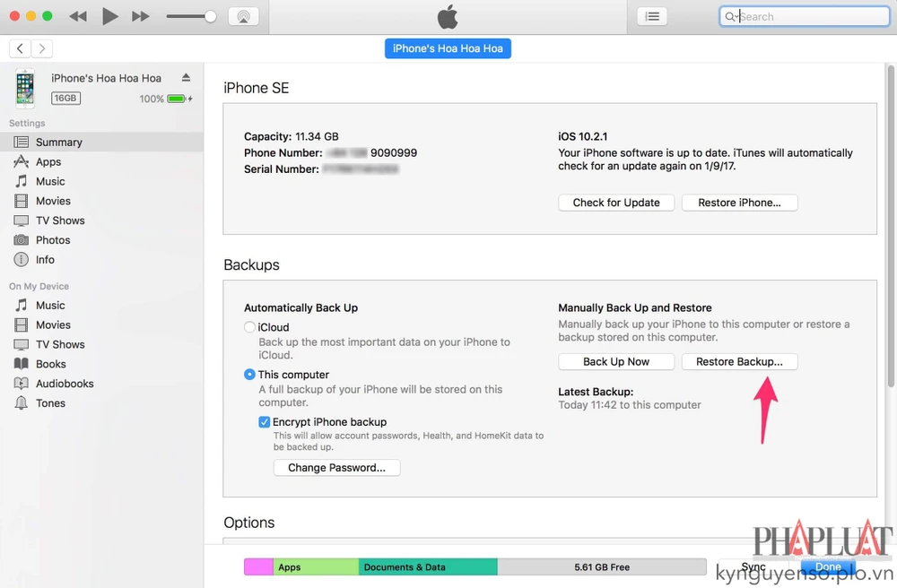897x588 pixels.
Task: Open the AirPlay output icon
Action: (243, 16)
